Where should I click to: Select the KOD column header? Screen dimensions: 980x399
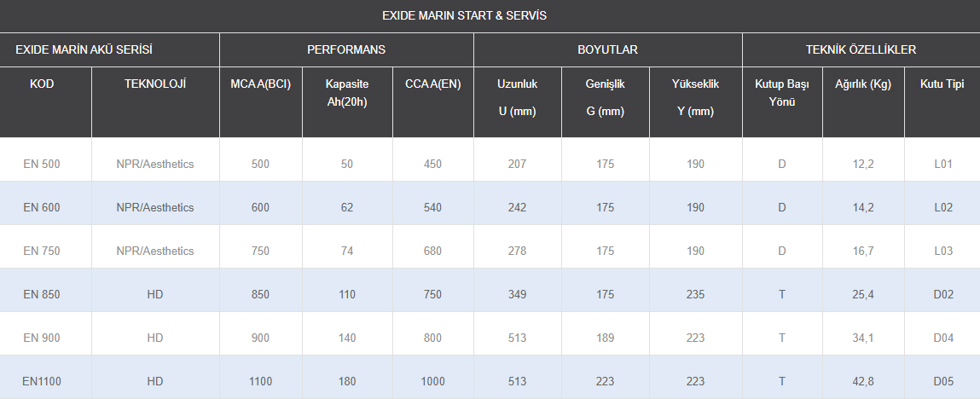pyautogui.click(x=42, y=84)
